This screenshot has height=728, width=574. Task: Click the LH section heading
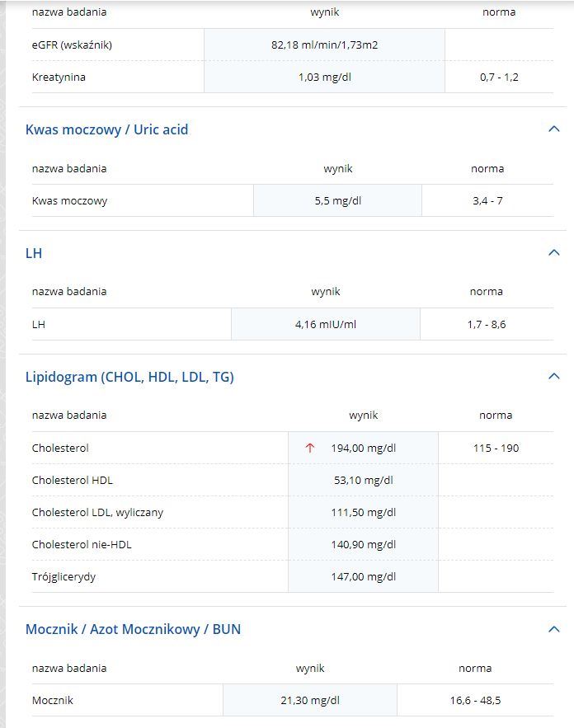pos(34,253)
